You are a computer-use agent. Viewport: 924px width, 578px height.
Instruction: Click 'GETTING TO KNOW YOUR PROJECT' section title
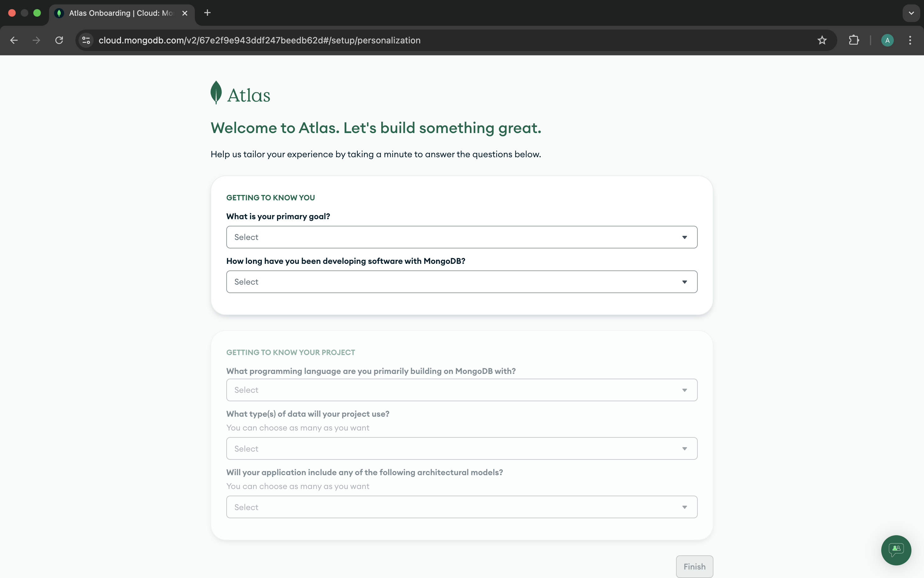coord(291,353)
